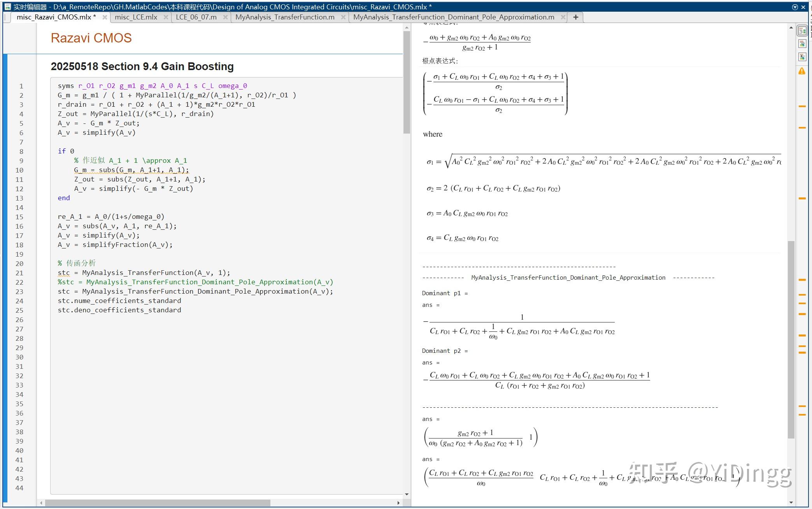812x509 pixels.
Task: Switch to output on right view
Action: point(802,31)
